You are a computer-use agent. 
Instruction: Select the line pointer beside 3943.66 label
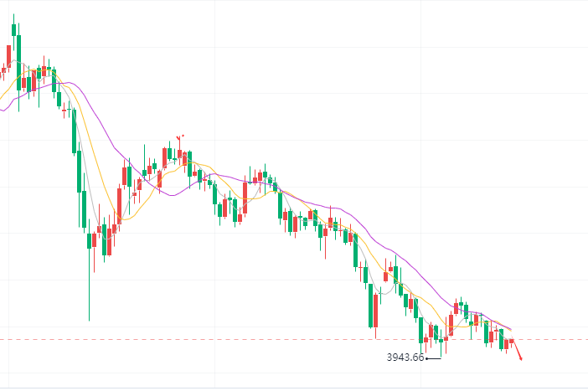click(434, 358)
